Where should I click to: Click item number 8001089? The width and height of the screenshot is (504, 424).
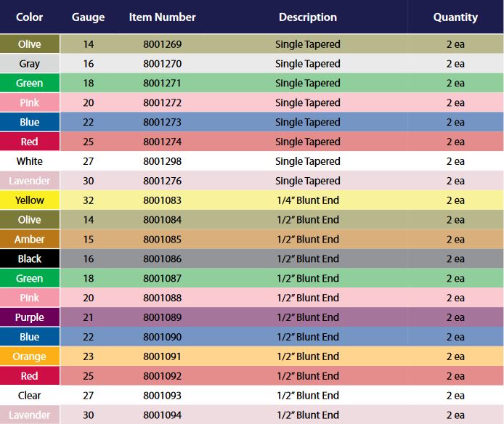coord(163,317)
